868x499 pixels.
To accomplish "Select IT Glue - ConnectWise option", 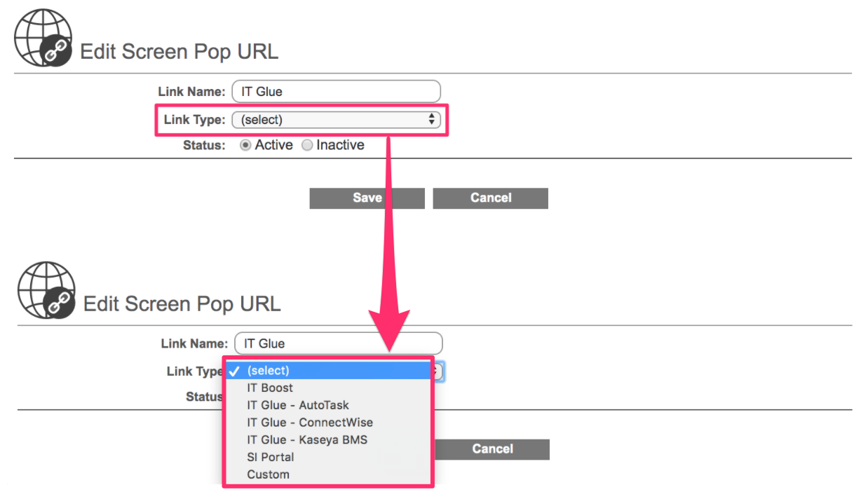I will (x=310, y=423).
